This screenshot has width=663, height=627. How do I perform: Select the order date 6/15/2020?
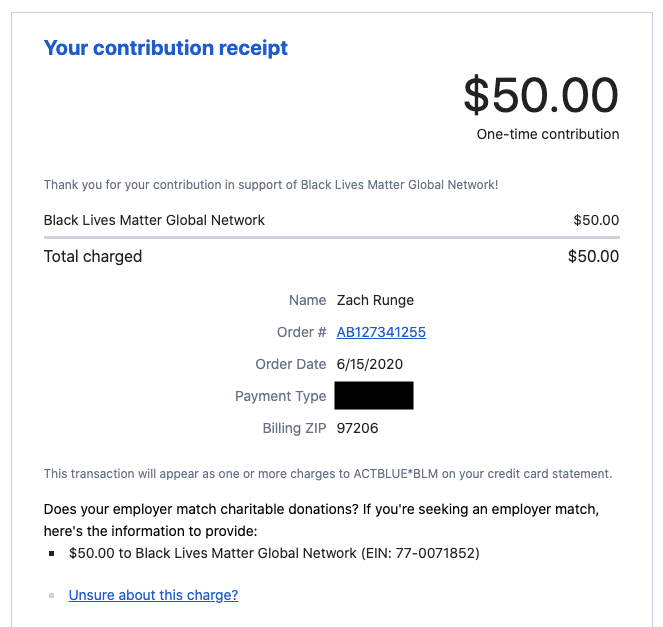coord(370,364)
